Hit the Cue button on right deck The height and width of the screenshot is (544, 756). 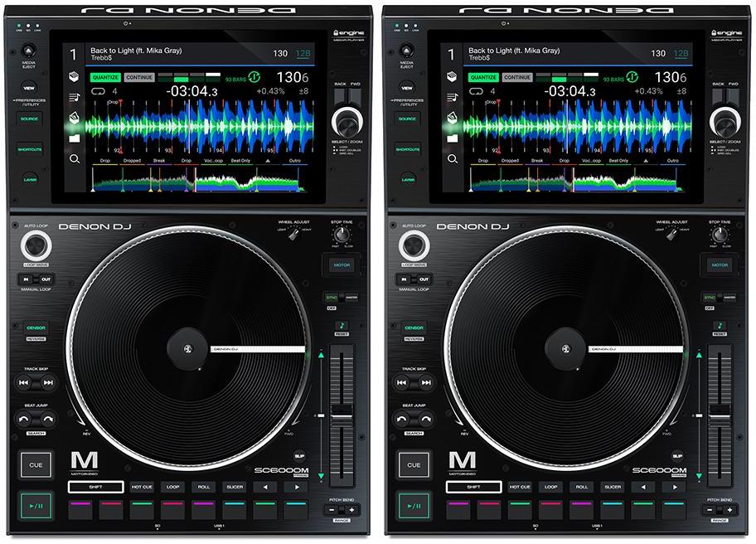(x=414, y=465)
